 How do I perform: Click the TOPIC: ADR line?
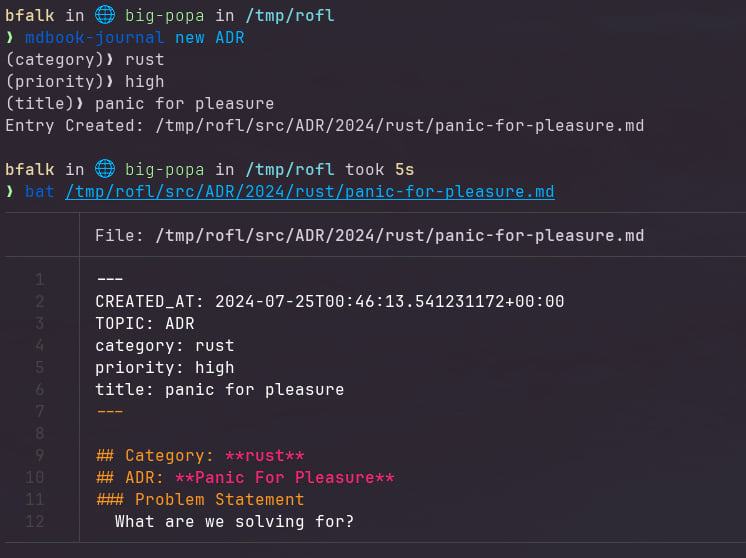(x=145, y=323)
